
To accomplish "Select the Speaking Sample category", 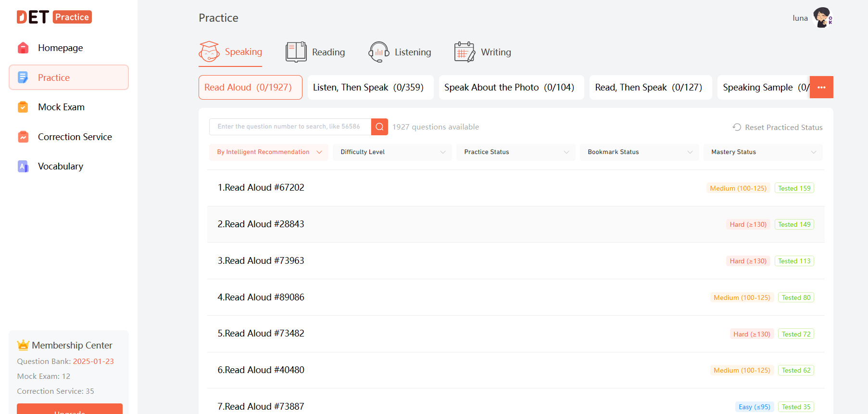I will pos(764,87).
